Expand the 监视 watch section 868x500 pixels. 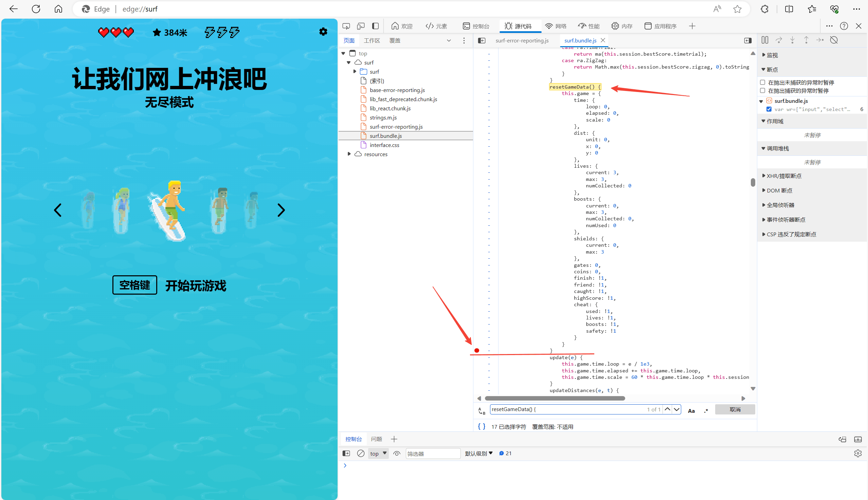point(770,55)
